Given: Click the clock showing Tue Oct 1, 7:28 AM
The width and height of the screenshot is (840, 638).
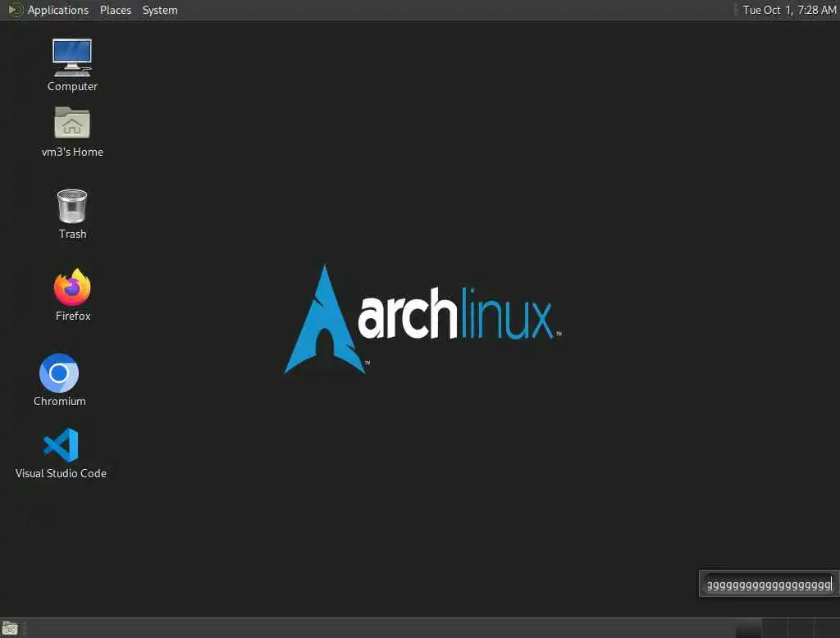Looking at the screenshot, I should (789, 10).
